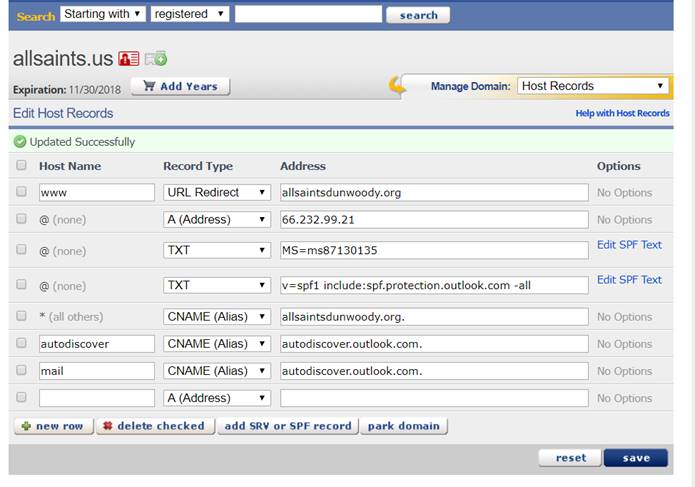Click the yellow arrow beside Manage Domain
Image resolution: width=695 pixels, height=487 pixels.
pyautogui.click(x=397, y=86)
